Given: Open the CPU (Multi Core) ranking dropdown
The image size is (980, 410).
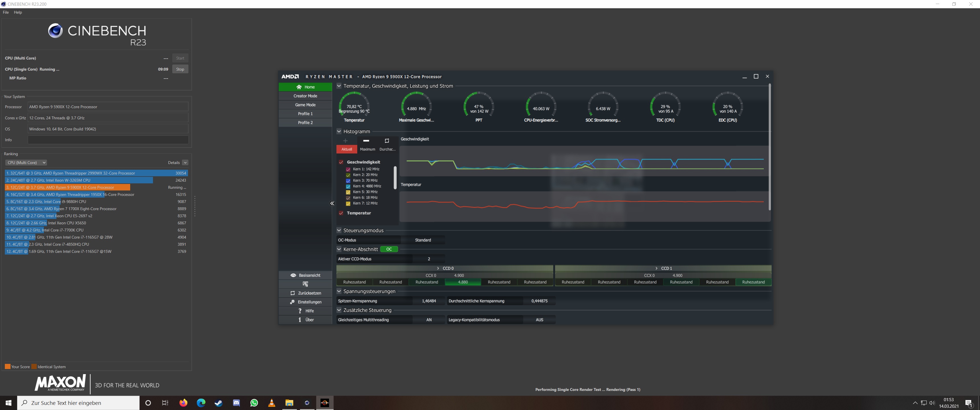Looking at the screenshot, I should (x=26, y=162).
